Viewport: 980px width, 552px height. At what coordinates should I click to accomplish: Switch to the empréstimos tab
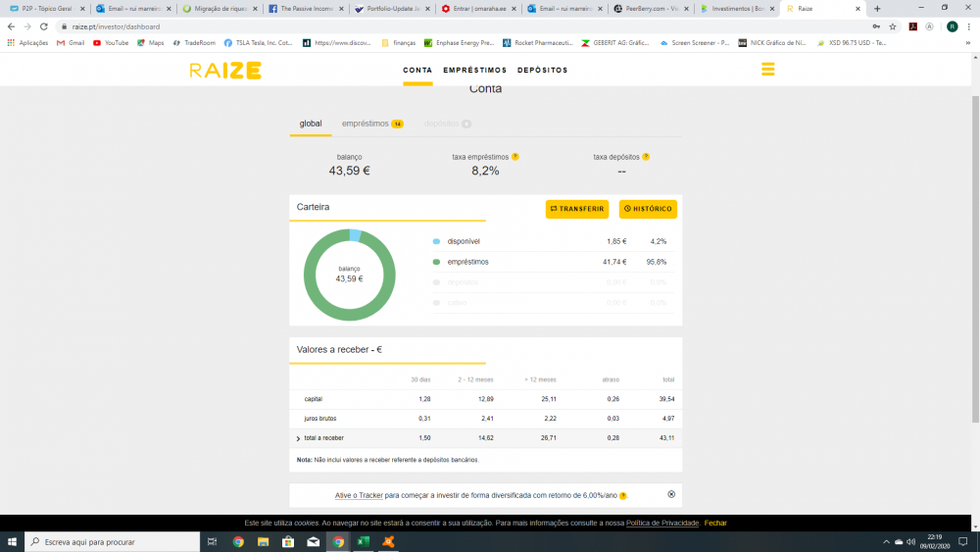point(366,124)
